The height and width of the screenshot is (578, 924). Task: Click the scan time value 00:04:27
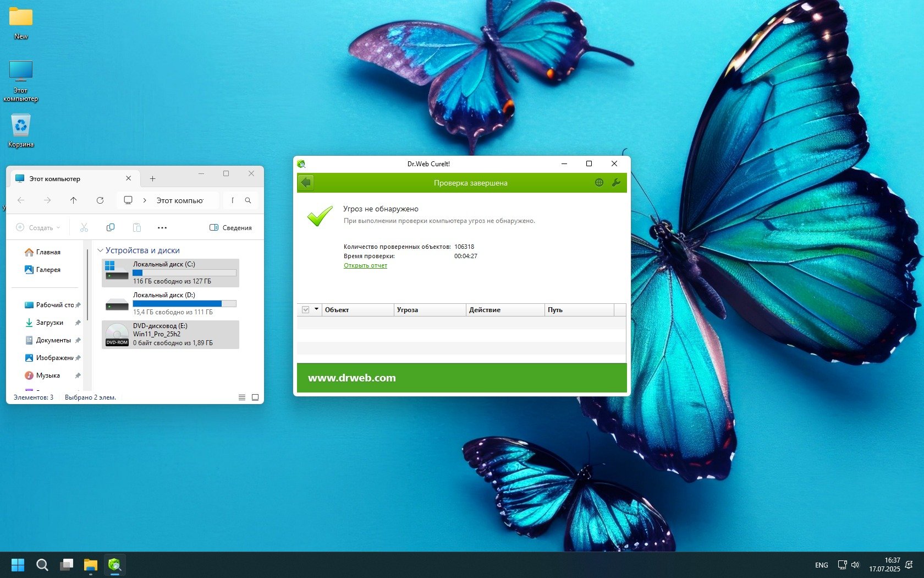pyautogui.click(x=466, y=256)
